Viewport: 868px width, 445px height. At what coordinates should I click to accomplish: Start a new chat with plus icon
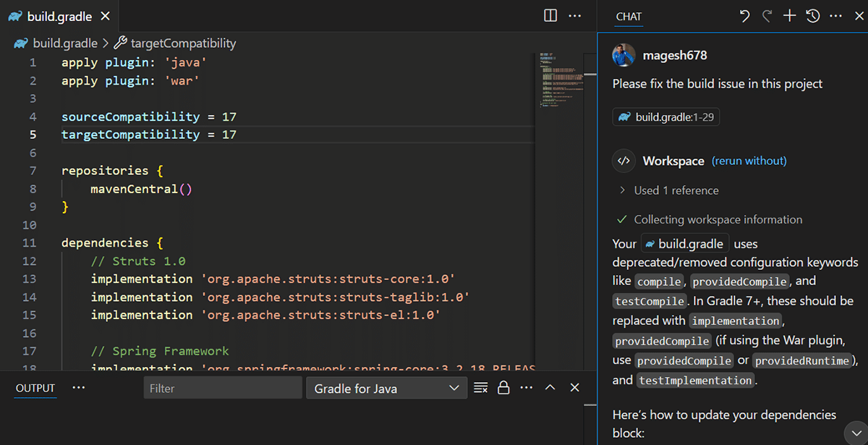790,16
